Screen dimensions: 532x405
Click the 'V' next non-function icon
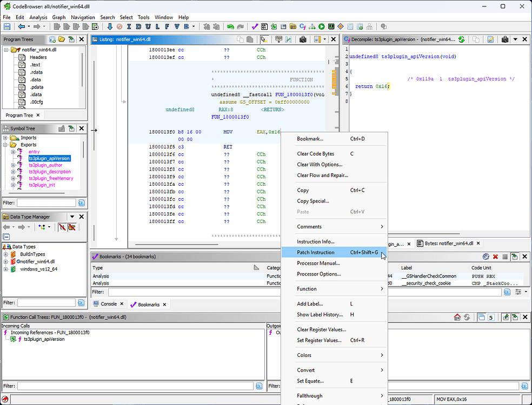(x=177, y=26)
